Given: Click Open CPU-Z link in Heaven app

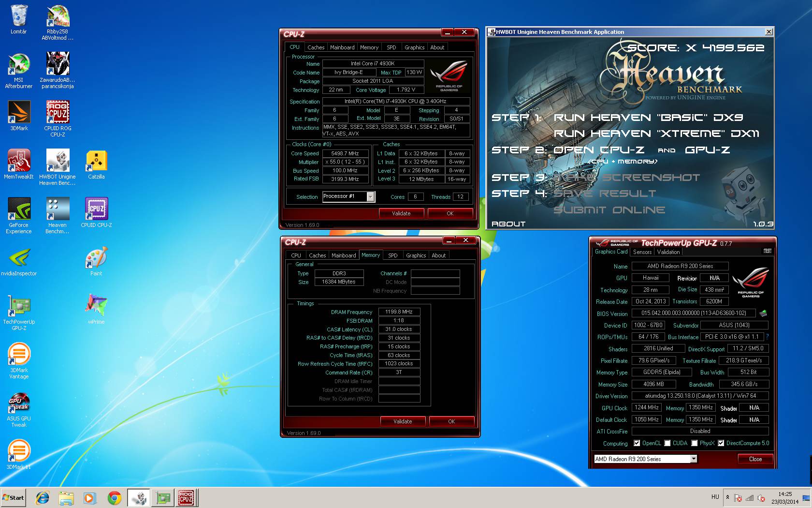Looking at the screenshot, I should pos(599,150).
